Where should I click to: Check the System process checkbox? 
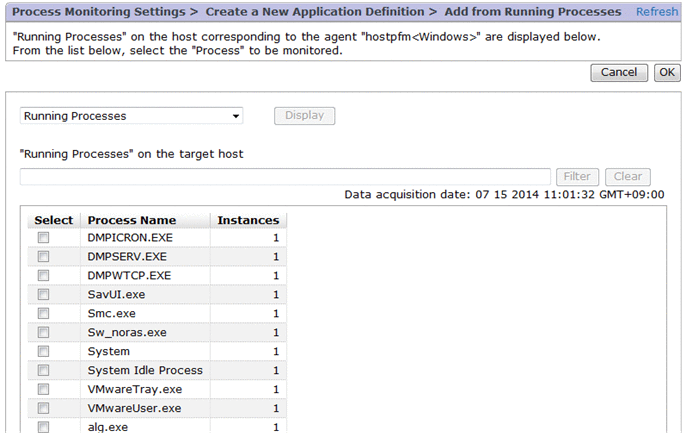[x=43, y=352]
